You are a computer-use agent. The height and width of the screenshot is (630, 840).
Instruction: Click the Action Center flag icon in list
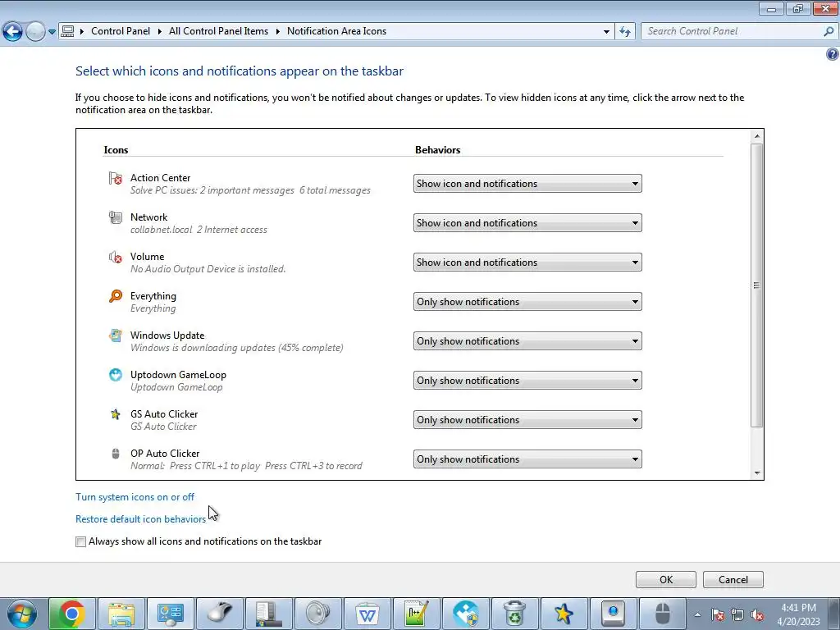115,178
